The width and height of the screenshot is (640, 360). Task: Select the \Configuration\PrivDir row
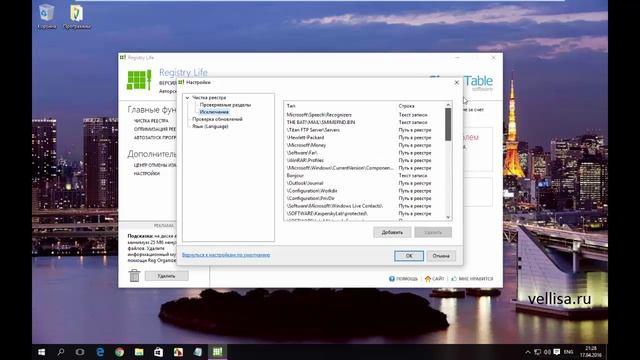364,198
